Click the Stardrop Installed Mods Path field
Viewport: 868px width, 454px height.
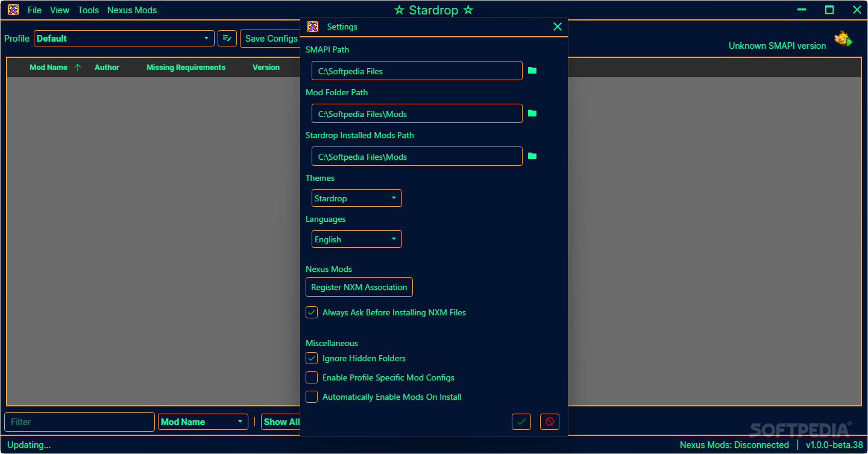coord(417,156)
